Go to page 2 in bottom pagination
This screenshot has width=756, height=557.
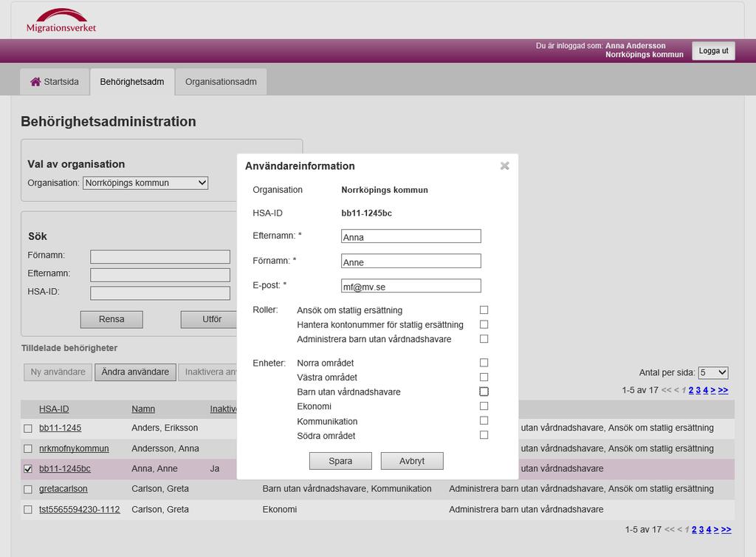coord(694,530)
